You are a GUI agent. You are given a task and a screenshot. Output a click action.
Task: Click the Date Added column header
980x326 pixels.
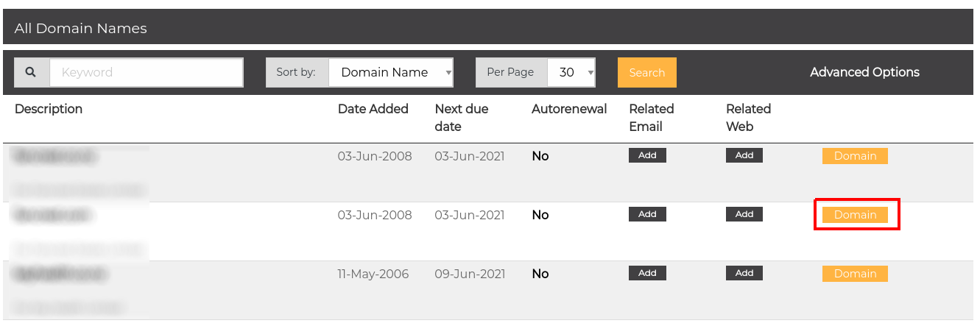tap(373, 109)
